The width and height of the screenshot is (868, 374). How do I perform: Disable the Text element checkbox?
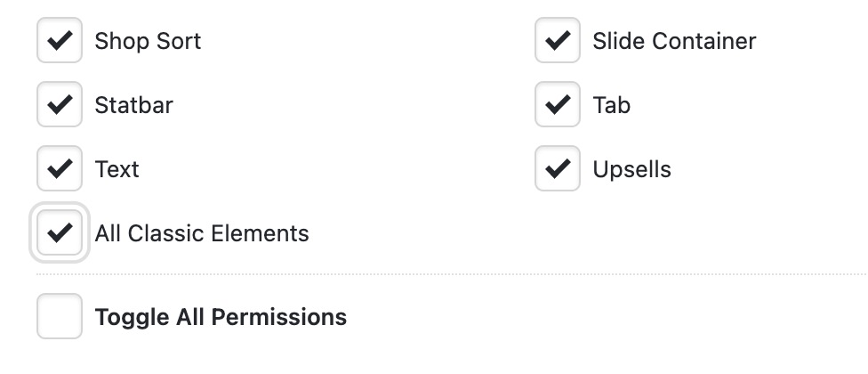coord(60,169)
